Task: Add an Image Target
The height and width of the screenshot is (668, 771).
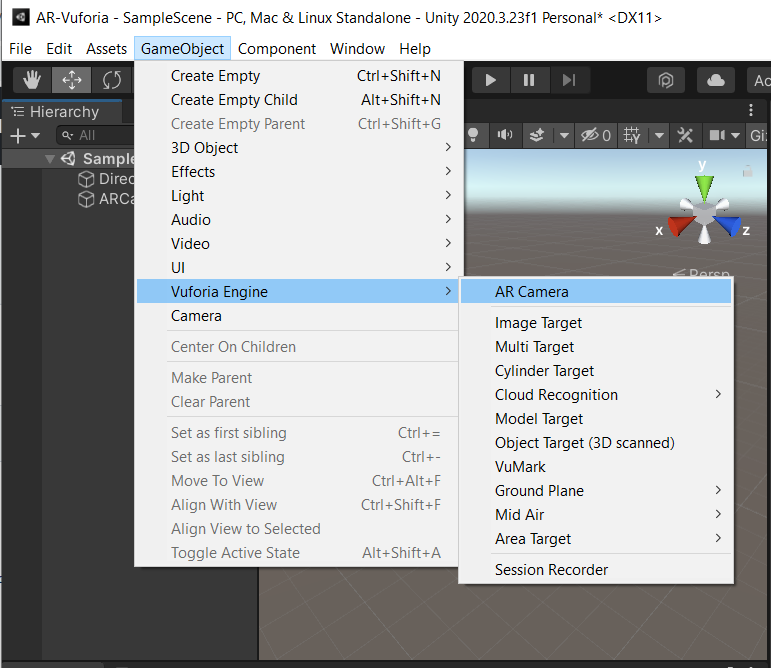Action: click(x=595, y=323)
